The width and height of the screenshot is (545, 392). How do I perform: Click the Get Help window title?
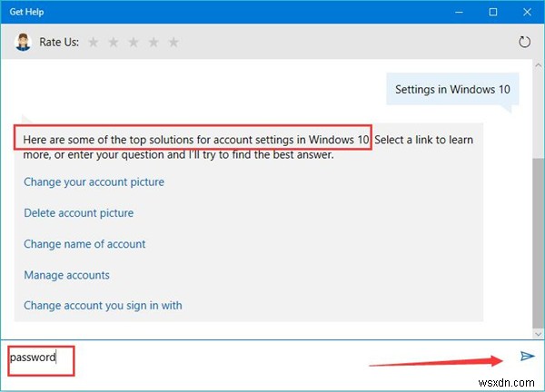pyautogui.click(x=26, y=12)
